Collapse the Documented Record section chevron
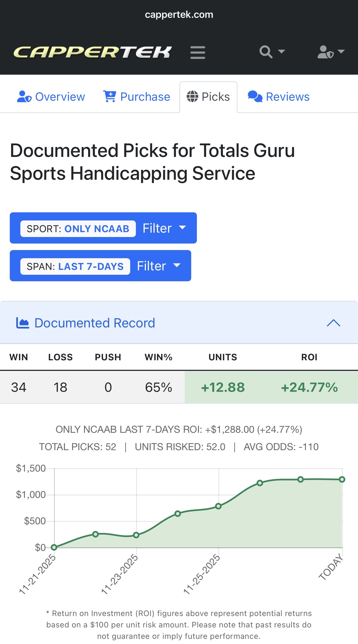Screen dimensions: 358x644 click(333, 323)
